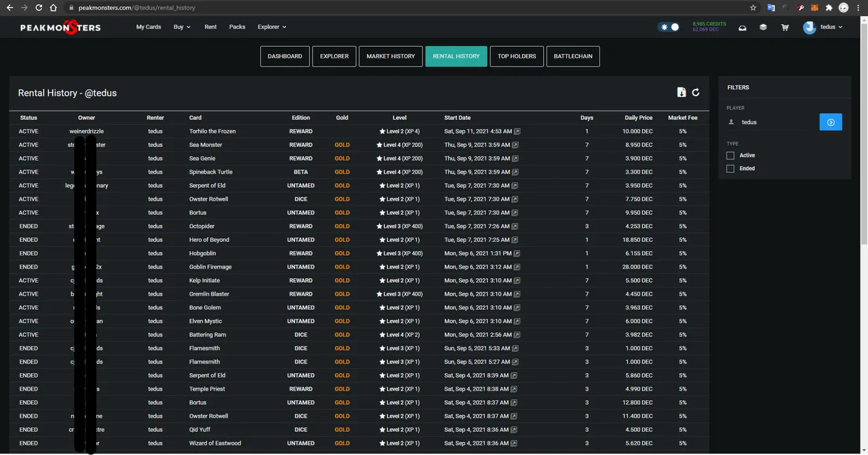
Task: Switch to the Explorer tab button
Action: (334, 56)
